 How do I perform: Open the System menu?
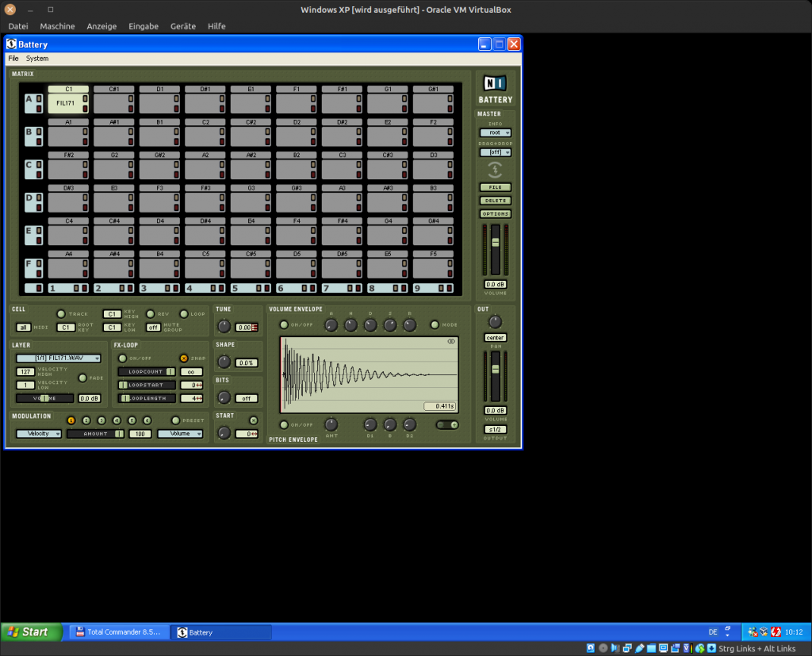[x=37, y=59]
